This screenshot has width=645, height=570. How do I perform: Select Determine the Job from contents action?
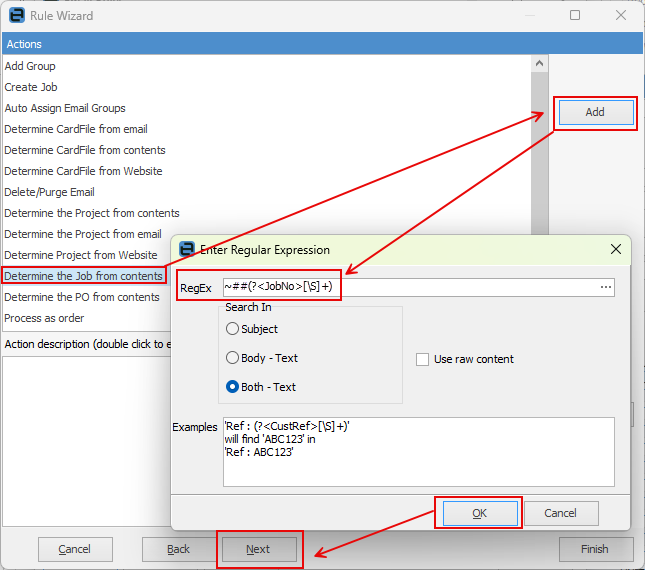pyautogui.click(x=84, y=276)
